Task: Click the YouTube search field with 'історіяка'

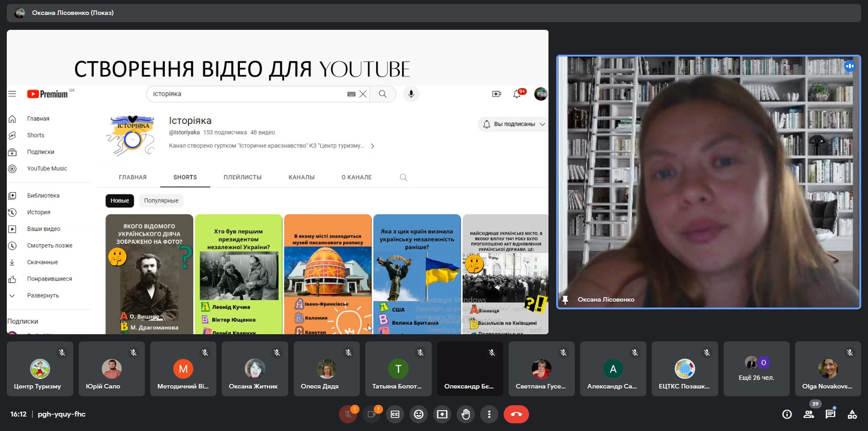Action: coord(249,94)
